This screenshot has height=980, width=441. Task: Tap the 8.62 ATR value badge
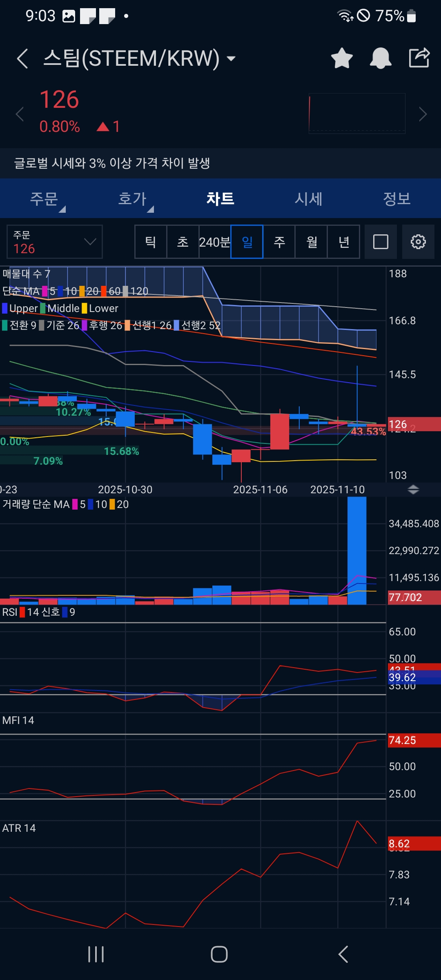[414, 844]
